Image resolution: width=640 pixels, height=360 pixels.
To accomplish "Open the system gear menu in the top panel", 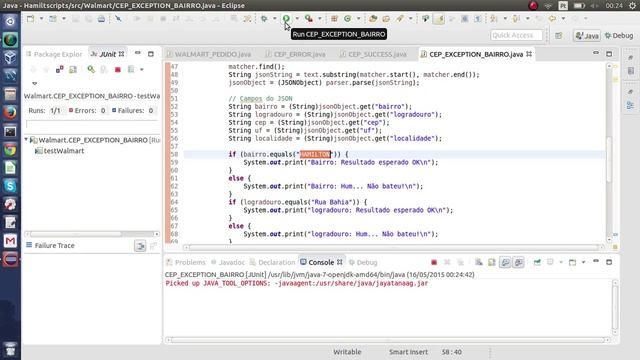I will coord(632,6).
